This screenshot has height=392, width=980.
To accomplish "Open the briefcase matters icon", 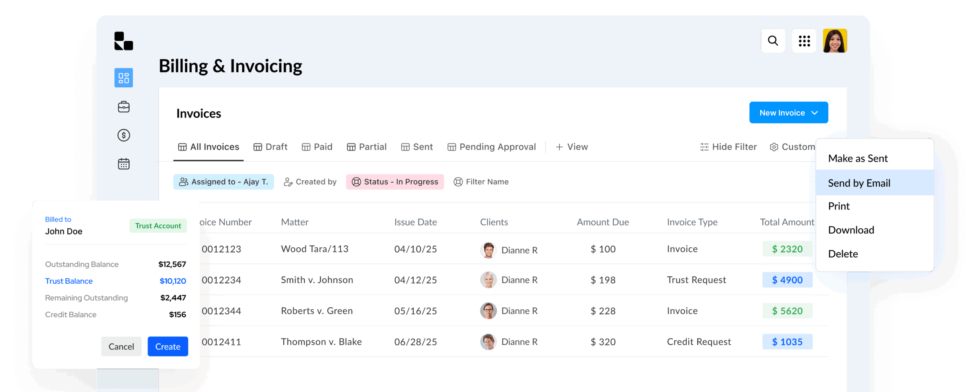I will pyautogui.click(x=124, y=107).
